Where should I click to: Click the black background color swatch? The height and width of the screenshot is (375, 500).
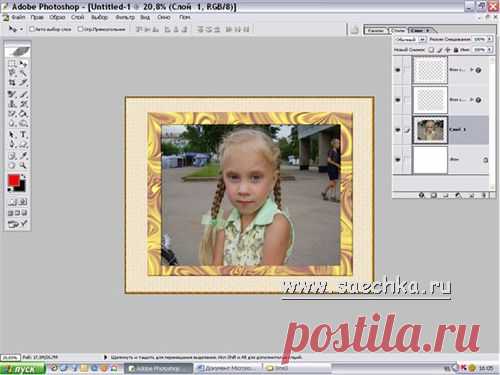[x=22, y=188]
